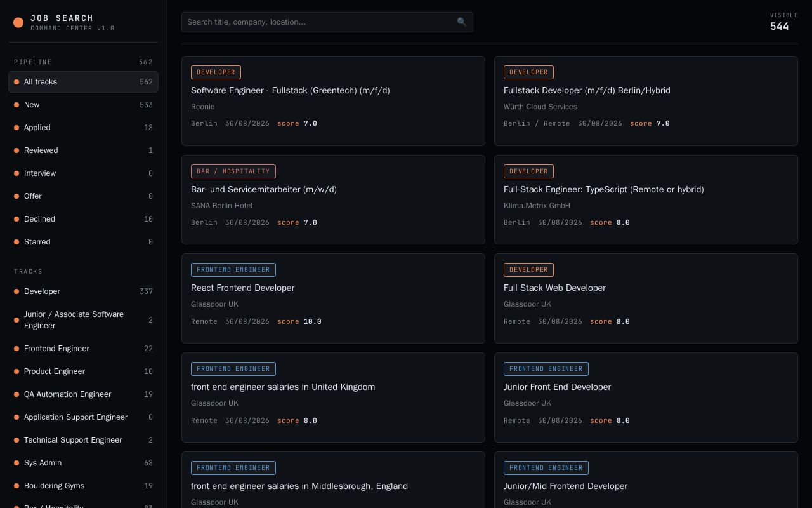View the Junior/Mid Frontend Developer job

coord(646,480)
